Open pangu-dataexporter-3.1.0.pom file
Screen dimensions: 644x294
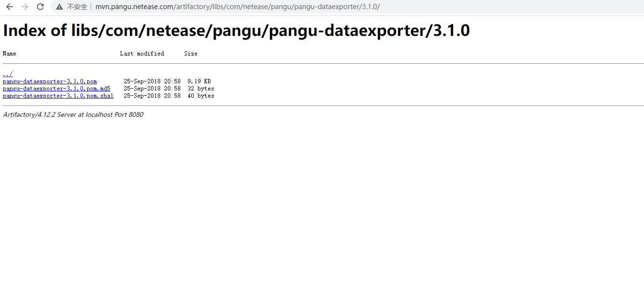click(x=50, y=81)
